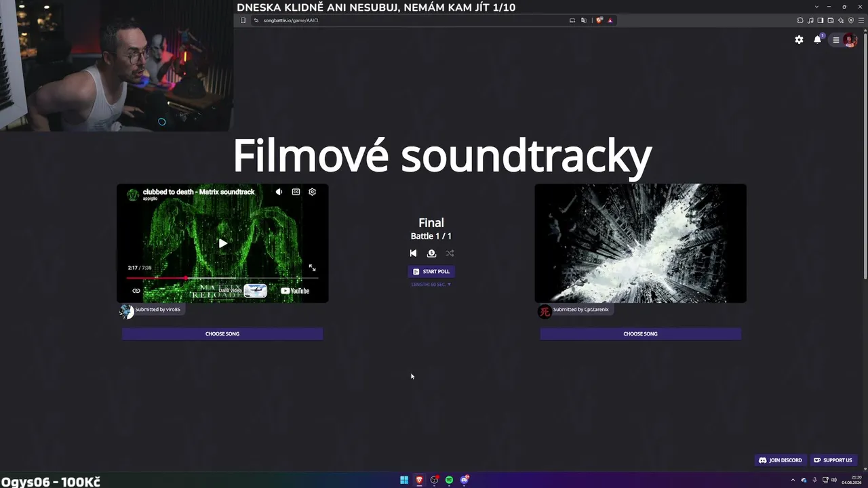868x488 pixels.
Task: Open the browser extensions puzzle icon
Action: pyautogui.click(x=800, y=20)
